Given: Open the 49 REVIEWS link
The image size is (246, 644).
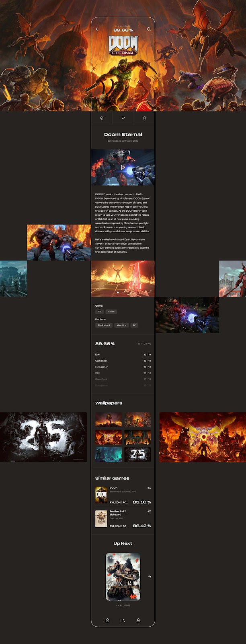Looking at the screenshot, I should click(144, 344).
